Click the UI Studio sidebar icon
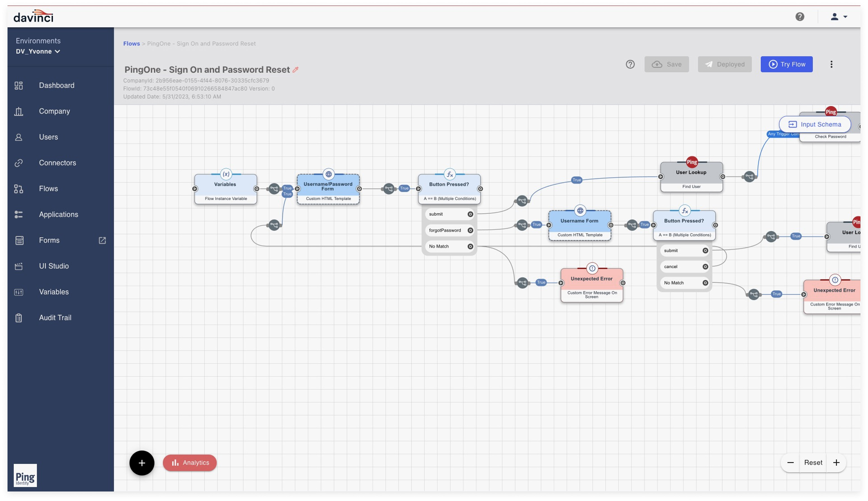 19,266
